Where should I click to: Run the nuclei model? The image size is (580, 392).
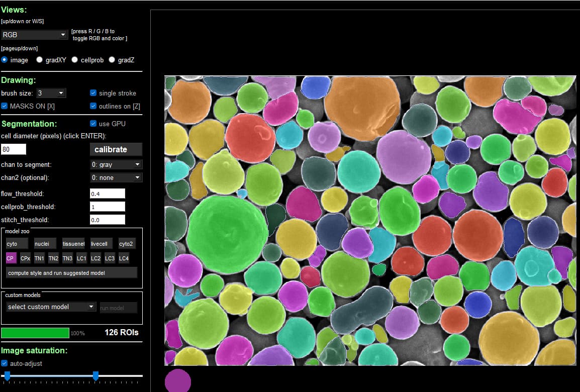point(45,244)
